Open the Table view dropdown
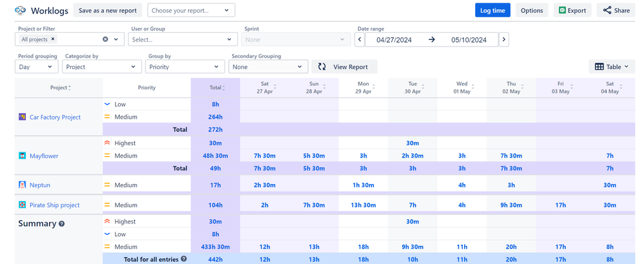The width and height of the screenshot is (644, 264). click(x=612, y=66)
